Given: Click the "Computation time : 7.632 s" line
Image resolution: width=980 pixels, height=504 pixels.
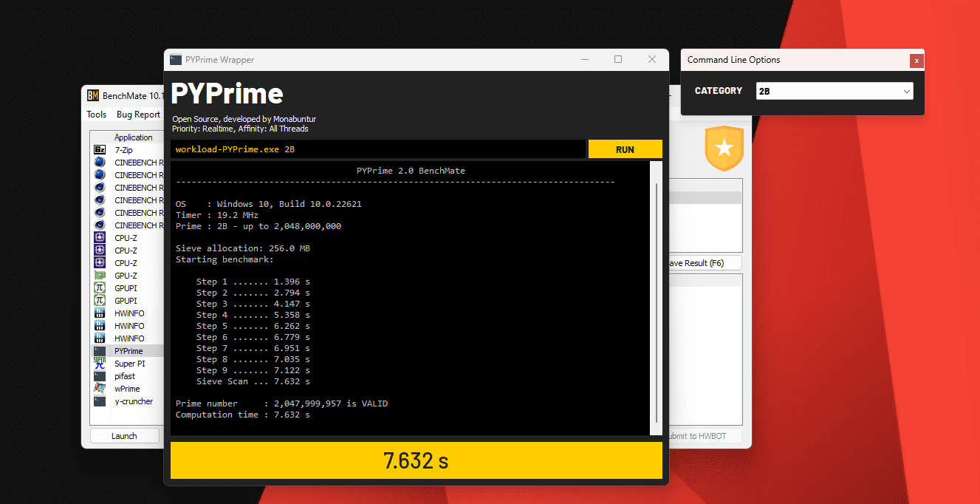Looking at the screenshot, I should pos(243,415).
